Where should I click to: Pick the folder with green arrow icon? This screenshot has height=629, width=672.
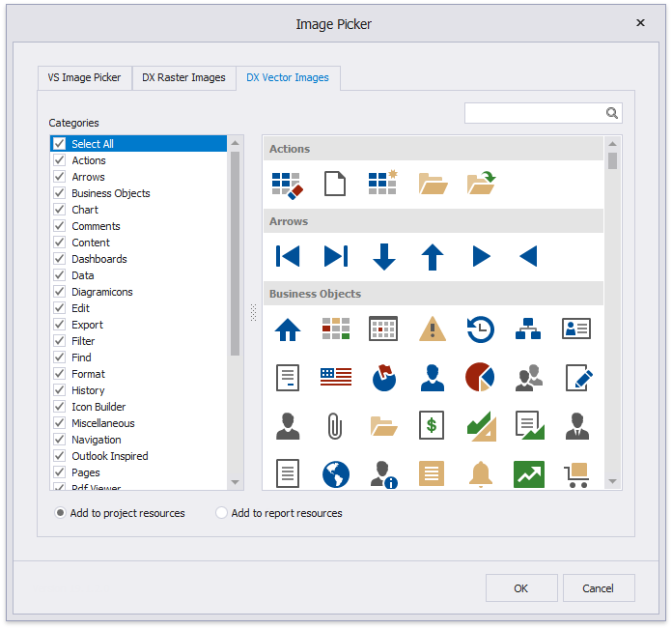click(x=481, y=183)
